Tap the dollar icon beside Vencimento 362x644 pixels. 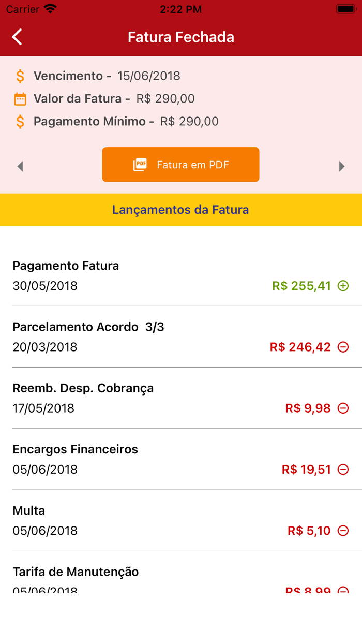pyautogui.click(x=19, y=76)
